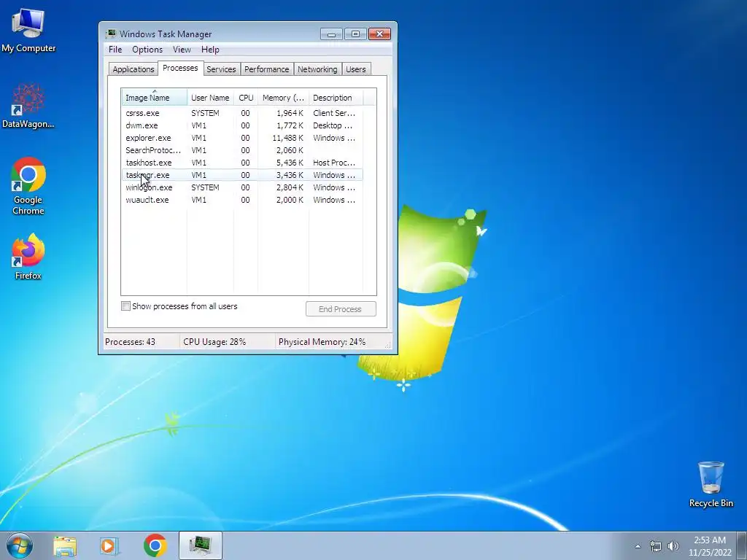Screen dimensions: 747x560
Task: Select the taskmgr.exe process row
Action: click(x=242, y=175)
